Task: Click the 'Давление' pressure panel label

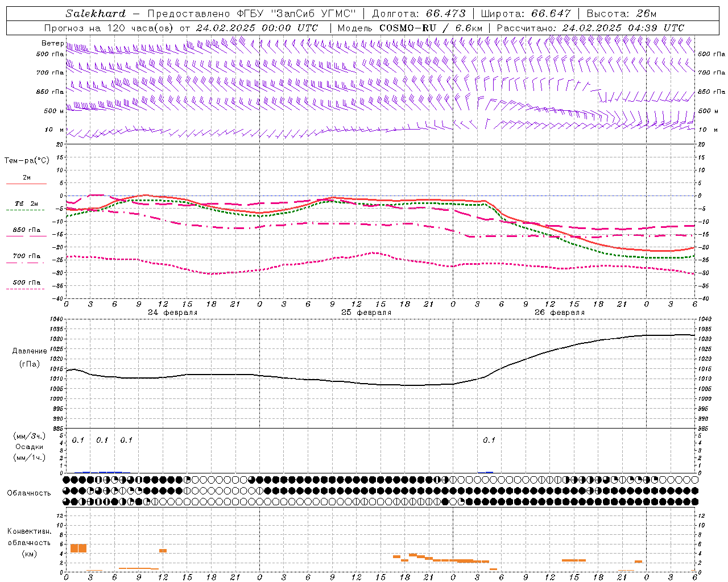Action: 30,351
